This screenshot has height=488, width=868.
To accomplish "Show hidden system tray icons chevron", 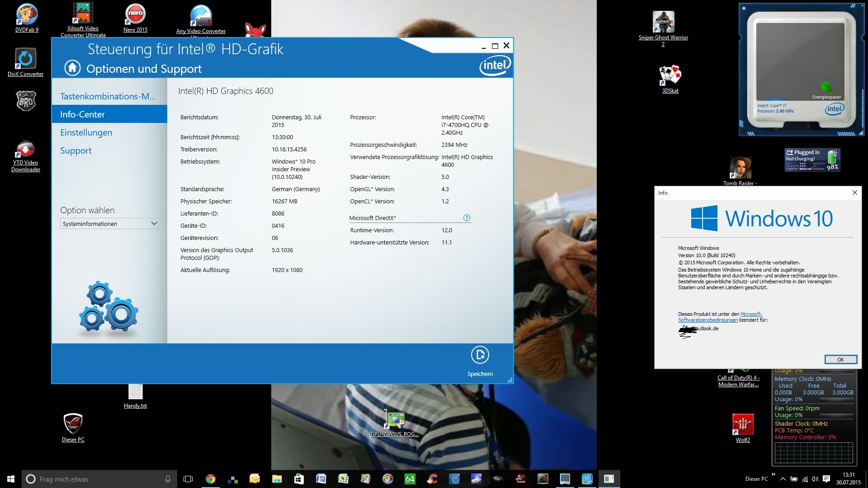I will coord(783,479).
